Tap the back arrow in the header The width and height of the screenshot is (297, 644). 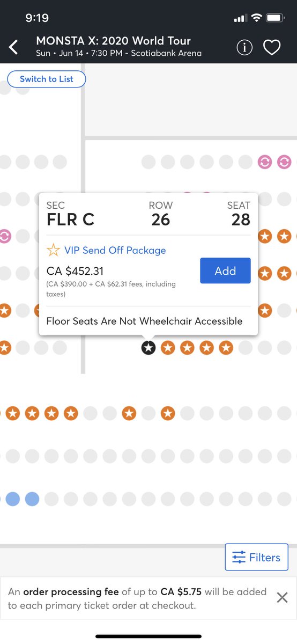14,47
